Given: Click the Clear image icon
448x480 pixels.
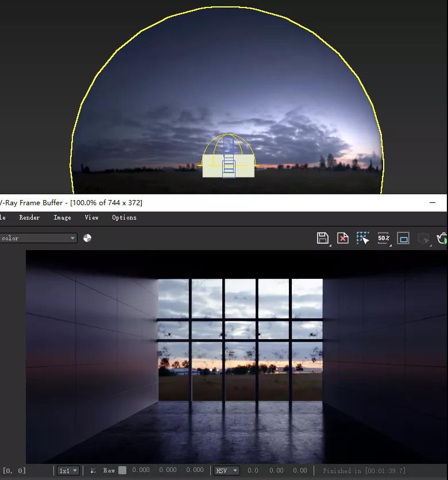Looking at the screenshot, I should (343, 238).
